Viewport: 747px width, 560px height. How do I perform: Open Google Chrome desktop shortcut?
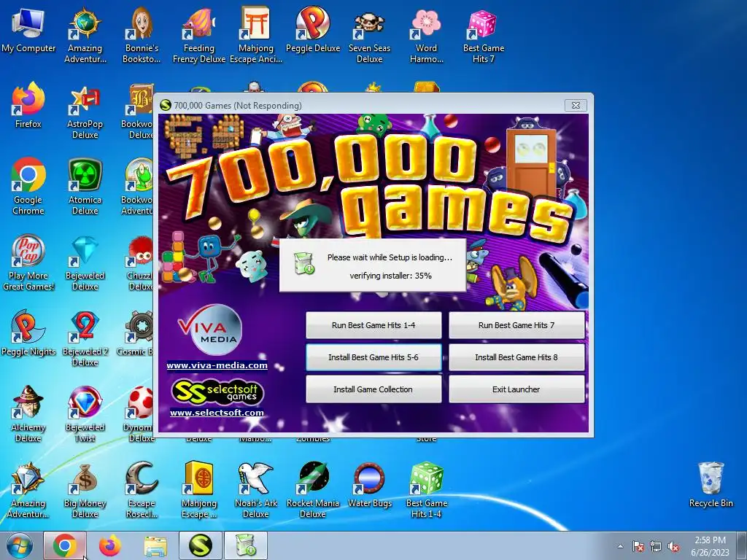click(28, 187)
